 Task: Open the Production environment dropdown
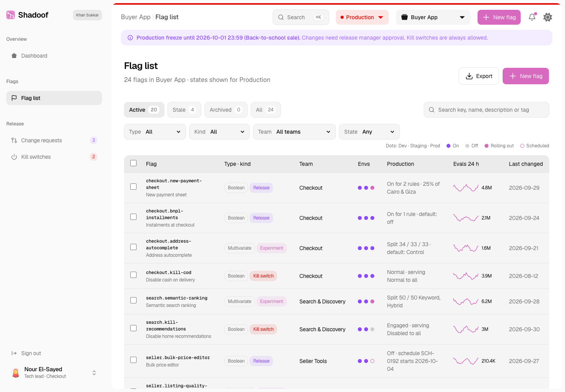click(362, 17)
